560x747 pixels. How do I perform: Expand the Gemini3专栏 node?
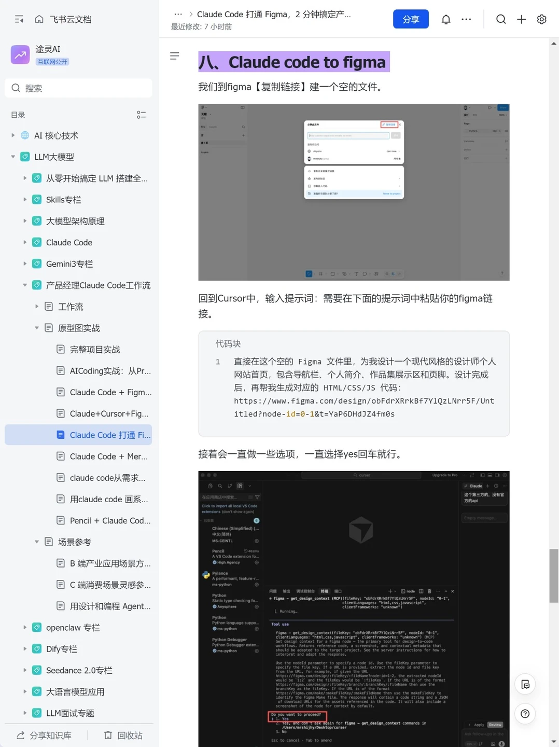coord(25,264)
